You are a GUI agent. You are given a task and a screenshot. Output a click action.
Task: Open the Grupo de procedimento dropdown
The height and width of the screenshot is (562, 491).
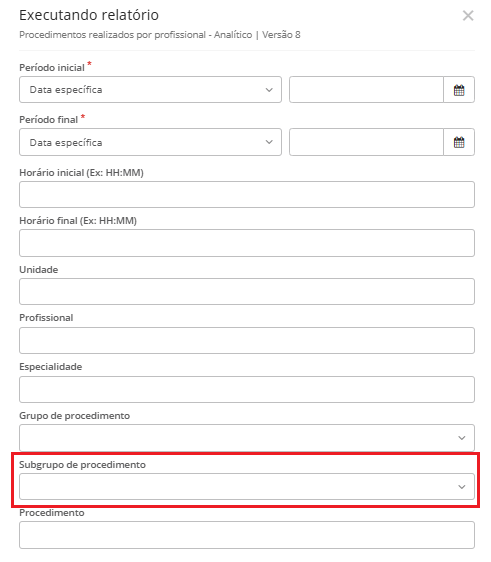(247, 438)
